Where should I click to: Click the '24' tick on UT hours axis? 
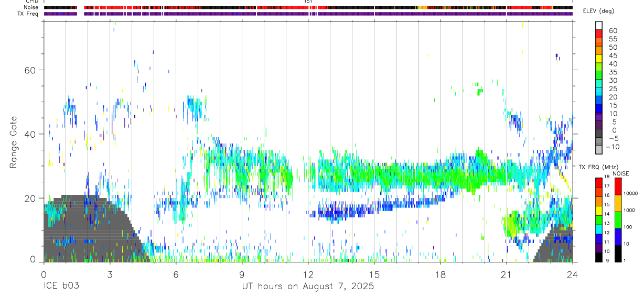point(572,274)
